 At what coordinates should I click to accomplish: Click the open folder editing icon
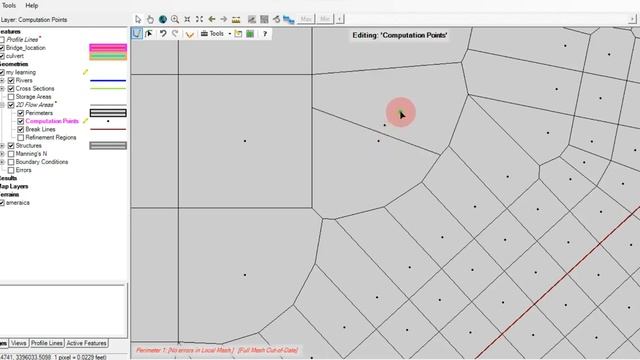[x=238, y=33]
